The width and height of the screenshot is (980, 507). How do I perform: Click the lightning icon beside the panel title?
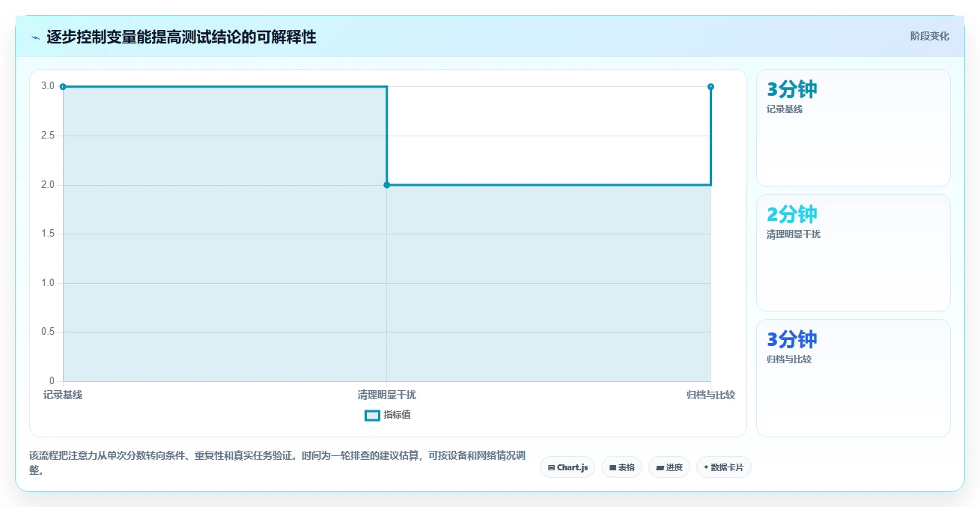(x=35, y=37)
